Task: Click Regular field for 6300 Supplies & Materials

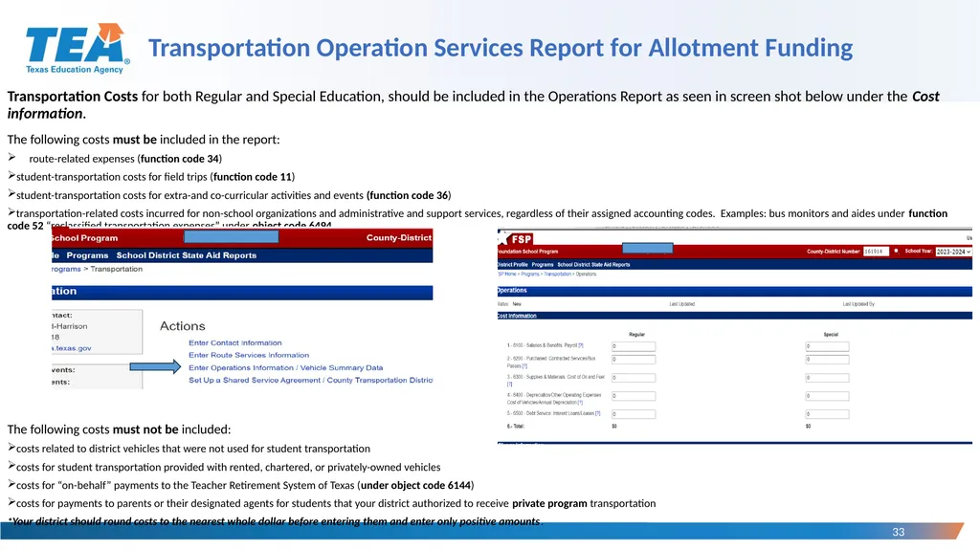Action: (x=634, y=378)
